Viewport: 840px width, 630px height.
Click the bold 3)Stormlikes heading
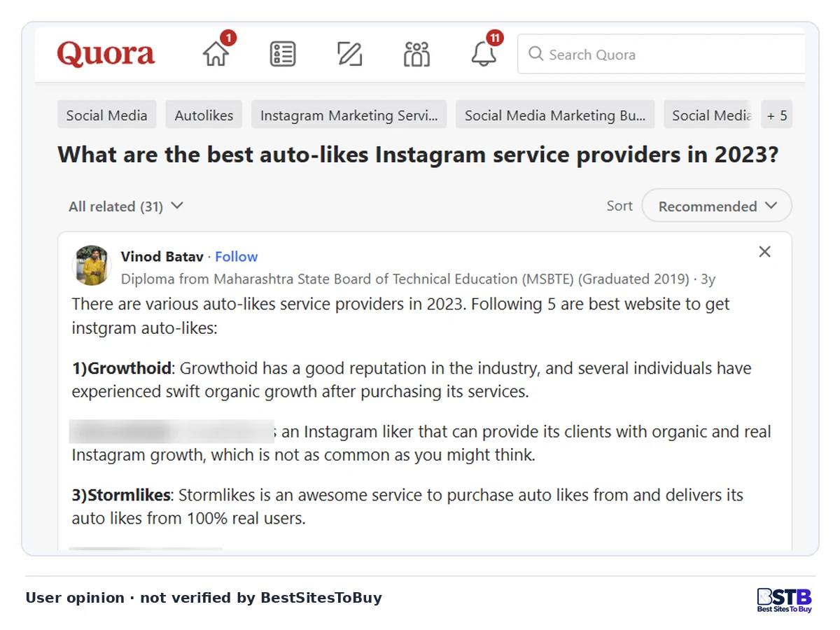pos(121,495)
